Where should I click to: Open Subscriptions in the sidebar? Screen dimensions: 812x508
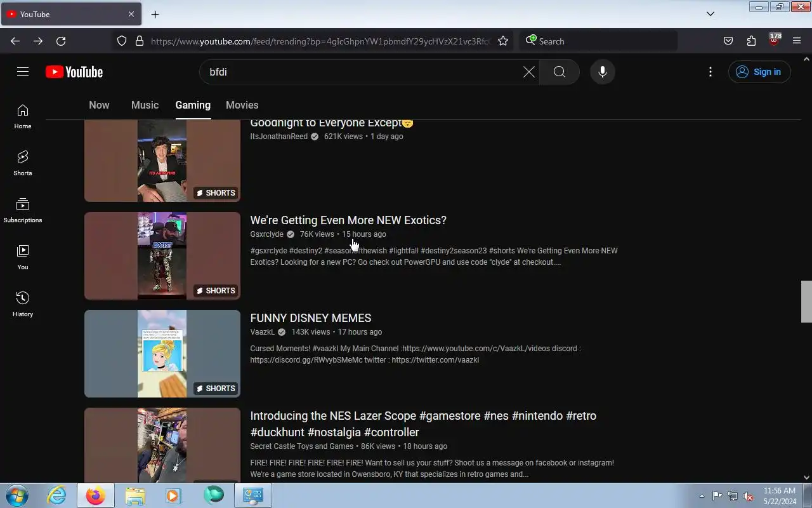click(x=23, y=211)
